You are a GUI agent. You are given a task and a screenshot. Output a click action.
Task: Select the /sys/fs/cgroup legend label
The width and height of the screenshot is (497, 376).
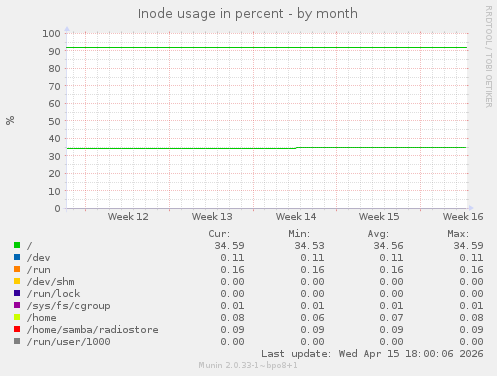[x=69, y=306]
